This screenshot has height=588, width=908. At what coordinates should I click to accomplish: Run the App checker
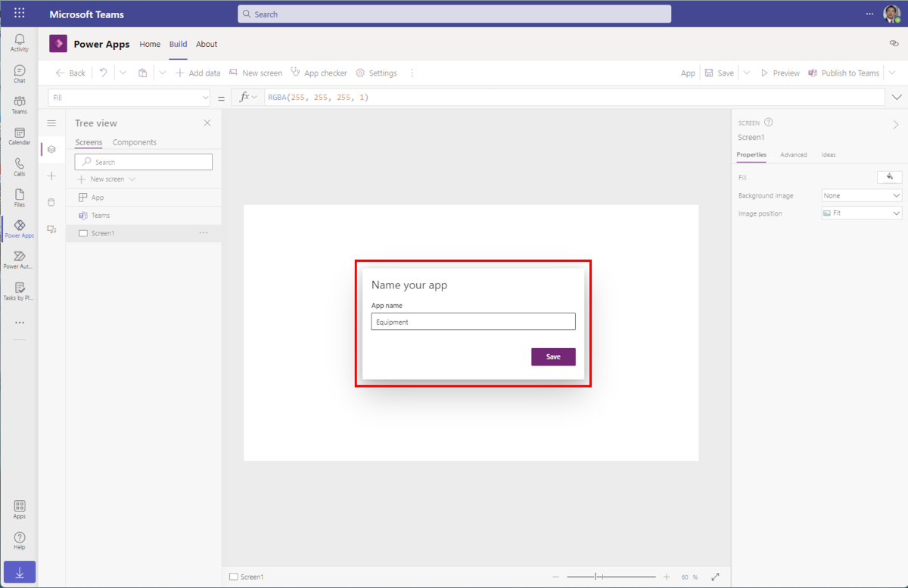319,73
